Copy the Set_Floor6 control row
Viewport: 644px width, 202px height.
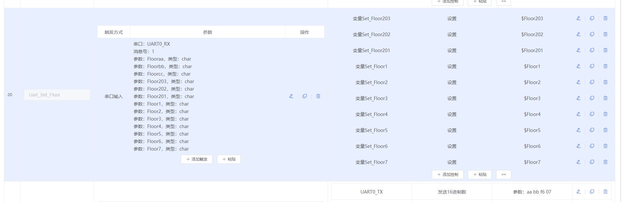click(x=592, y=146)
